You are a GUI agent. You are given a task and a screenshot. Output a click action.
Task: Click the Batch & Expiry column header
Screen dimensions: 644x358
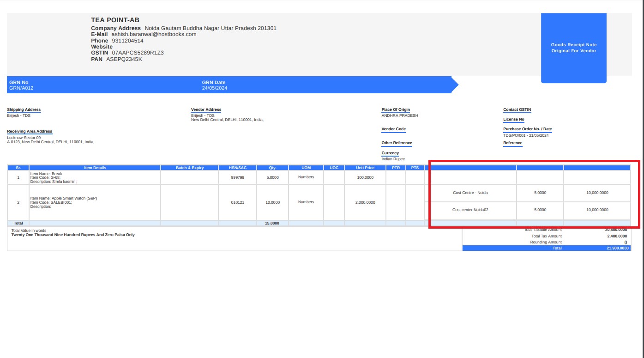click(190, 168)
